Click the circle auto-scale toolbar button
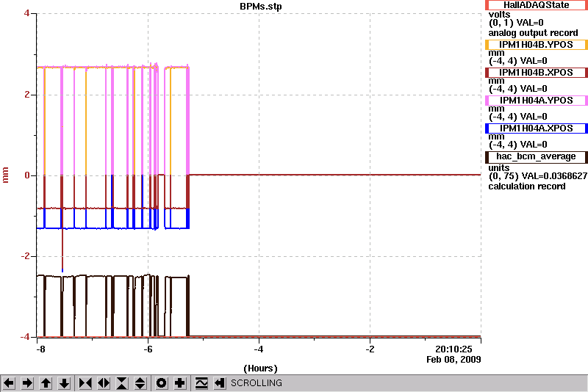The width and height of the screenshot is (588, 392). click(x=162, y=383)
